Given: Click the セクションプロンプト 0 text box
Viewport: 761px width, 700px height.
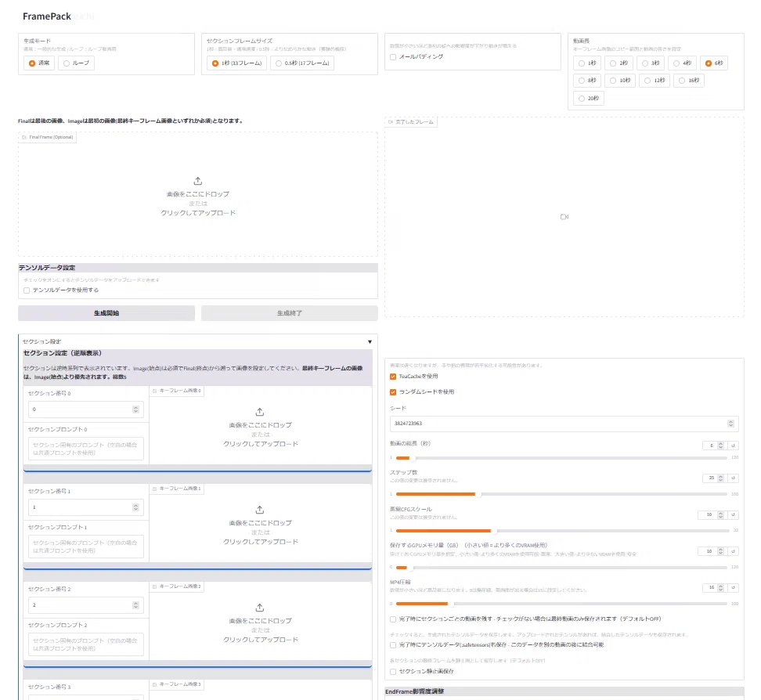Looking at the screenshot, I should point(86,449).
